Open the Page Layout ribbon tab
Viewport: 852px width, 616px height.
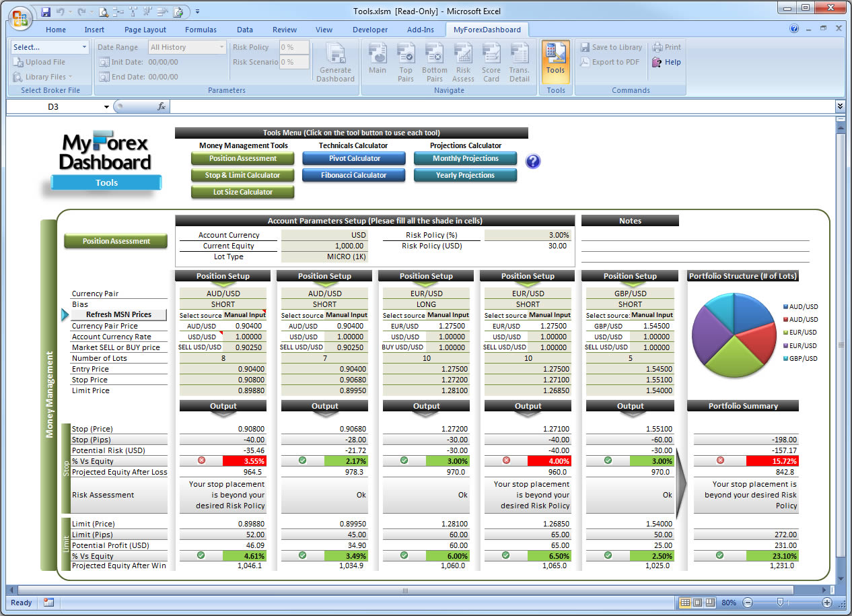145,30
